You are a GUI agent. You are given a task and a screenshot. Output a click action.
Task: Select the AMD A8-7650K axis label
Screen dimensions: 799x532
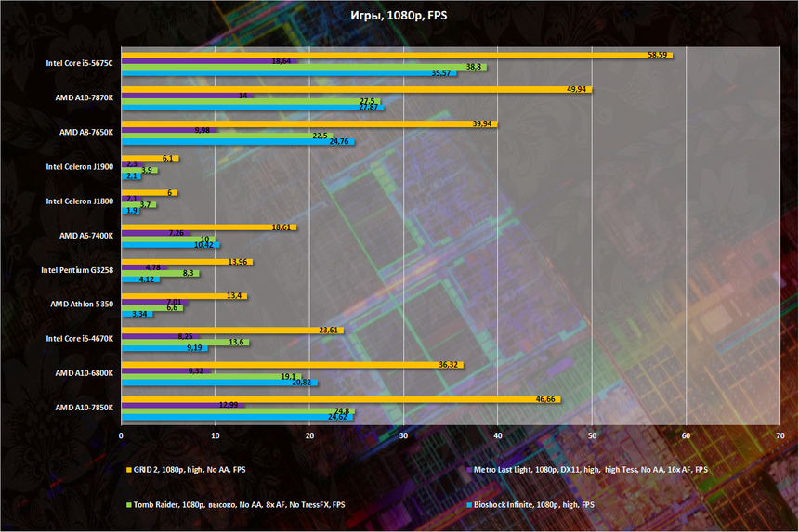(86, 132)
